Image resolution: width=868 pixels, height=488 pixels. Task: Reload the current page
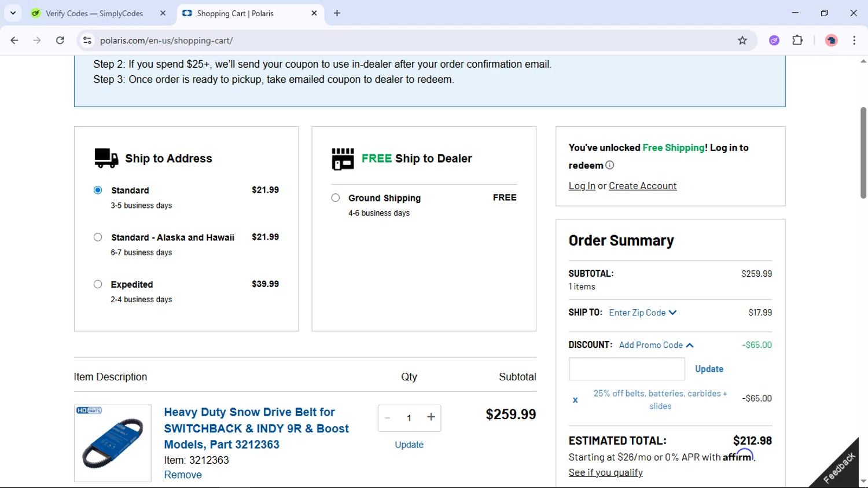(60, 41)
